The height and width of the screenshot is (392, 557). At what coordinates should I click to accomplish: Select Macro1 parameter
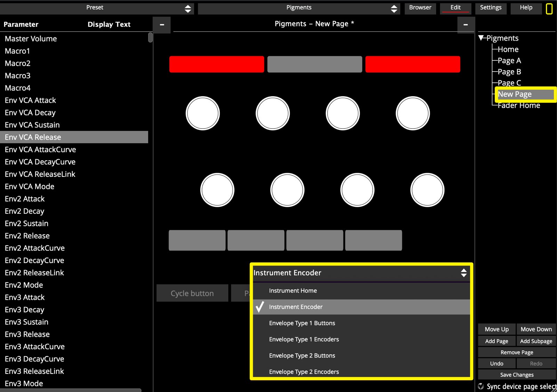[x=74, y=51]
